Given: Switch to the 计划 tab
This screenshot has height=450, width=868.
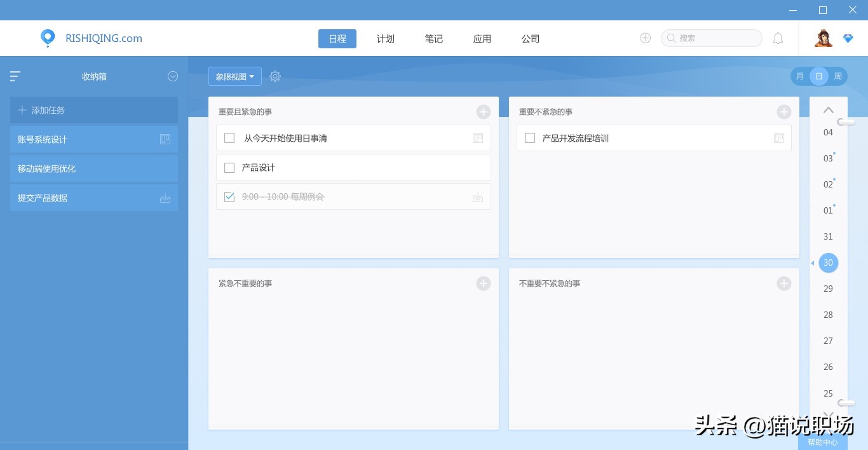Looking at the screenshot, I should point(385,38).
